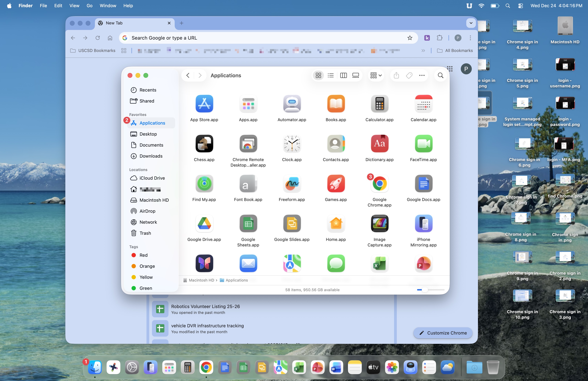Click the Customize Chrome button
Viewport: 588px width, 381px height.
click(x=443, y=333)
